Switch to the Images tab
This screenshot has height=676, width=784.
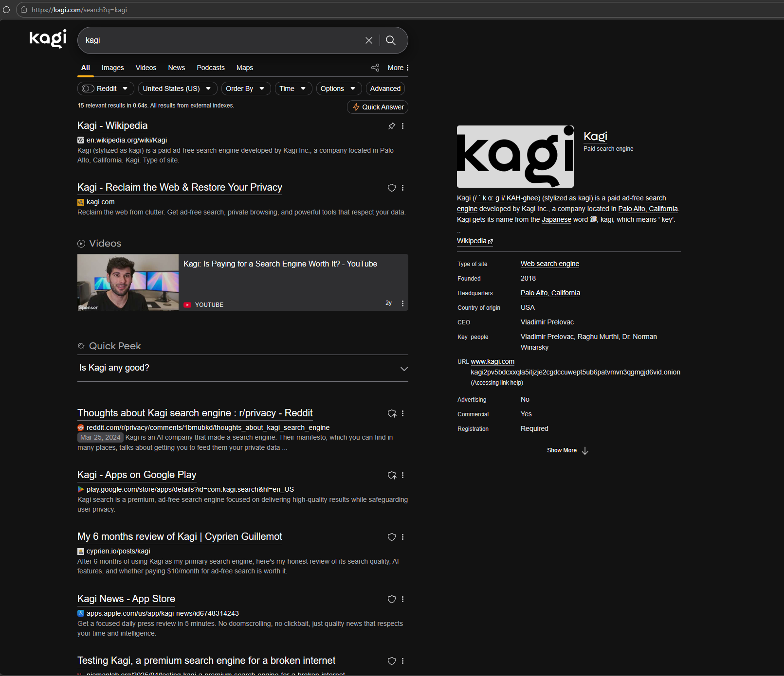[113, 68]
